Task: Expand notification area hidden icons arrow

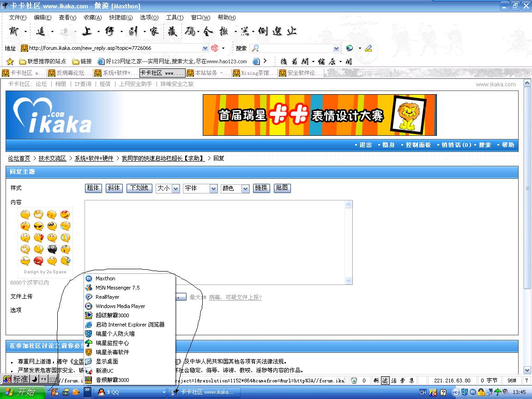Action: [x=456, y=393]
